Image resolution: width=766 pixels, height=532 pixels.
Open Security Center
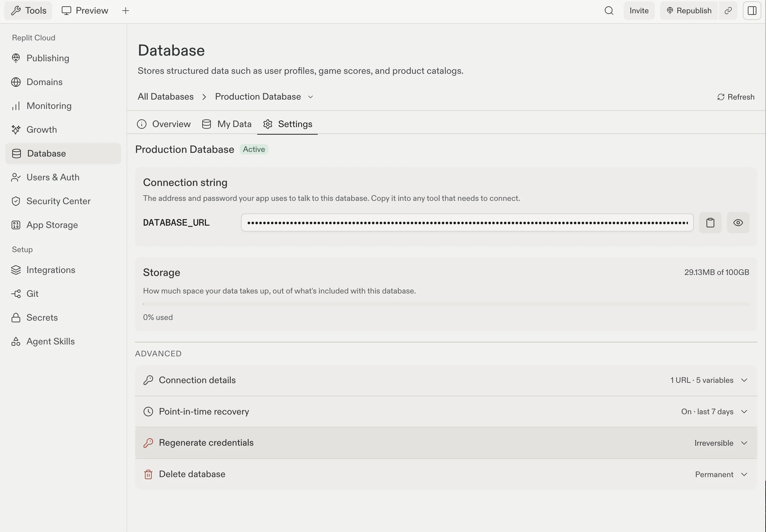[x=63, y=201]
